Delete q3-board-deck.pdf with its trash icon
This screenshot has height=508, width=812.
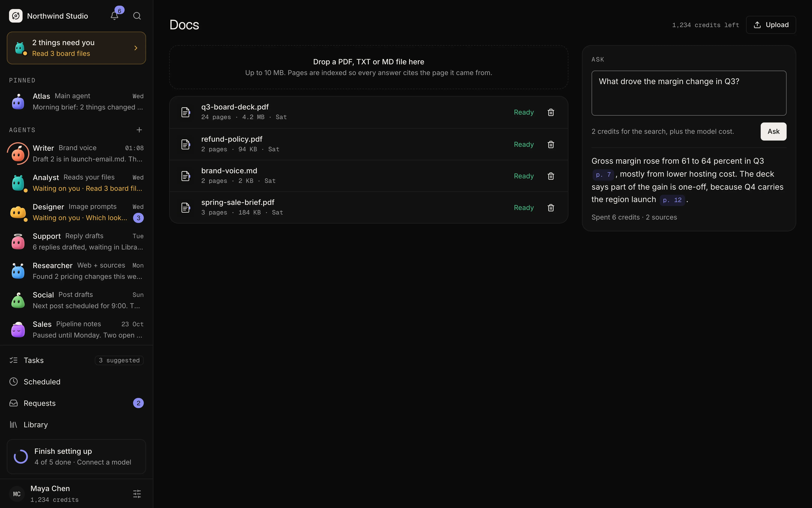tap(551, 112)
